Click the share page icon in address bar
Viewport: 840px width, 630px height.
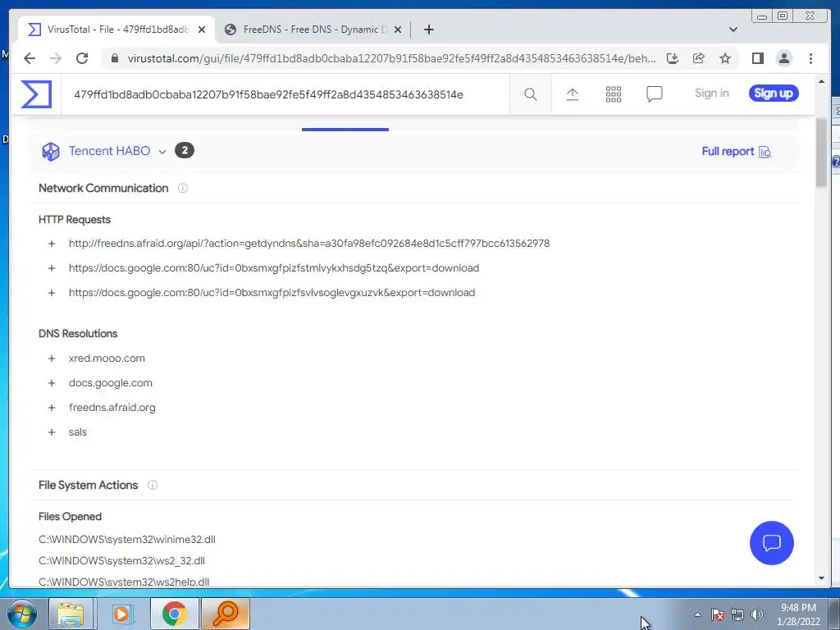click(699, 58)
